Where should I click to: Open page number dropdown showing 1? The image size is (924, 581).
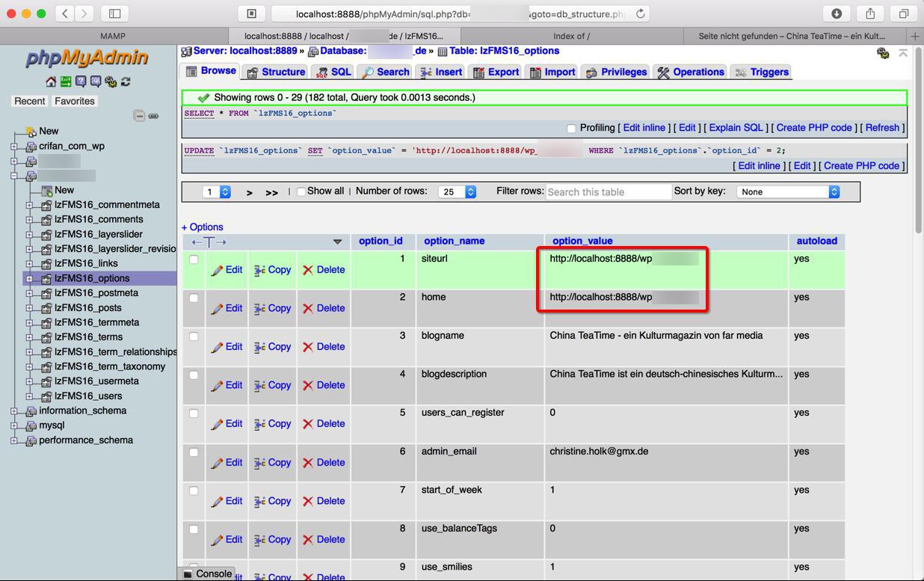(x=217, y=192)
